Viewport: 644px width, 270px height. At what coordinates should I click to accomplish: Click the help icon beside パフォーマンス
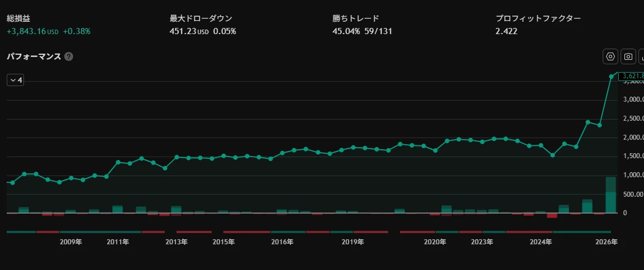coord(69,56)
